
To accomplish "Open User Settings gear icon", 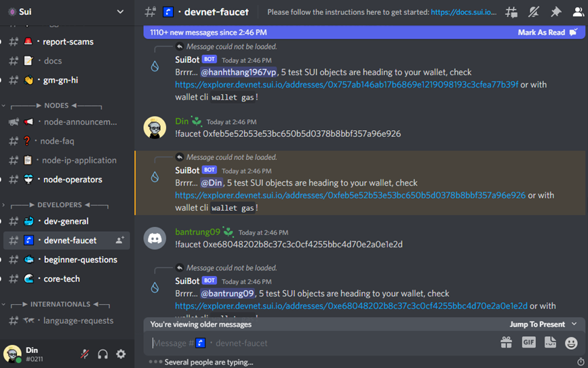I will tap(121, 354).
